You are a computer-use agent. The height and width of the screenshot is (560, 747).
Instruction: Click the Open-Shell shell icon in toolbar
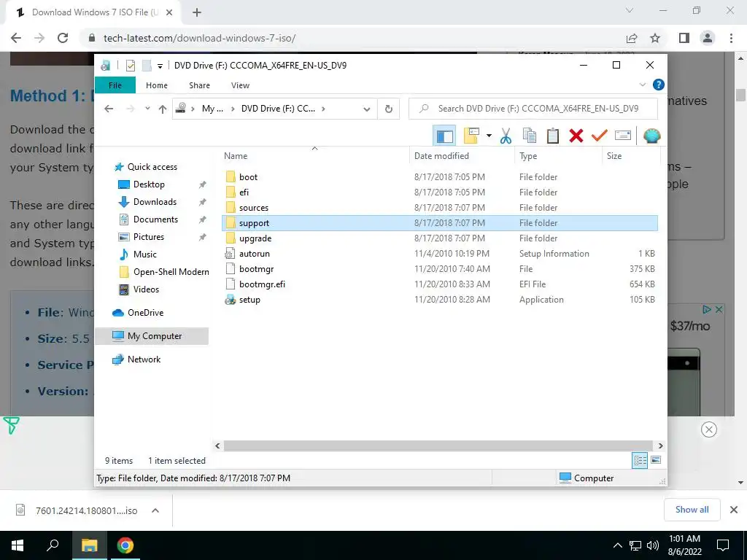651,136
